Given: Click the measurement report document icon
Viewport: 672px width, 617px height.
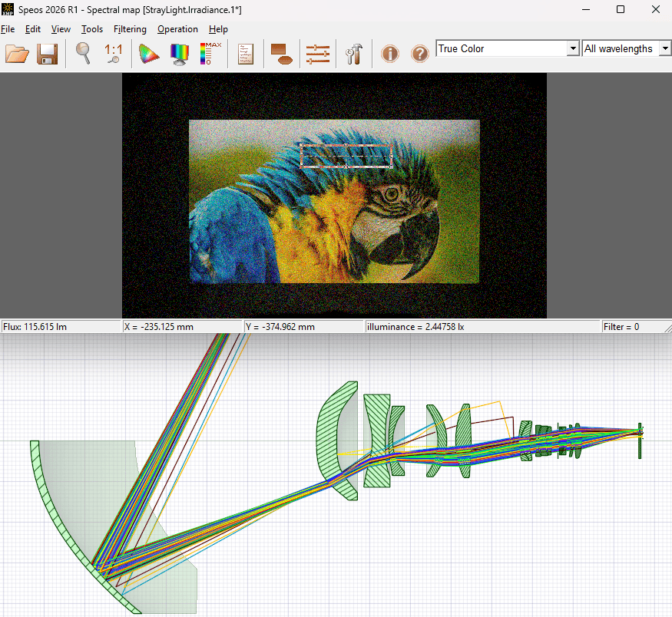Looking at the screenshot, I should coord(246,54).
